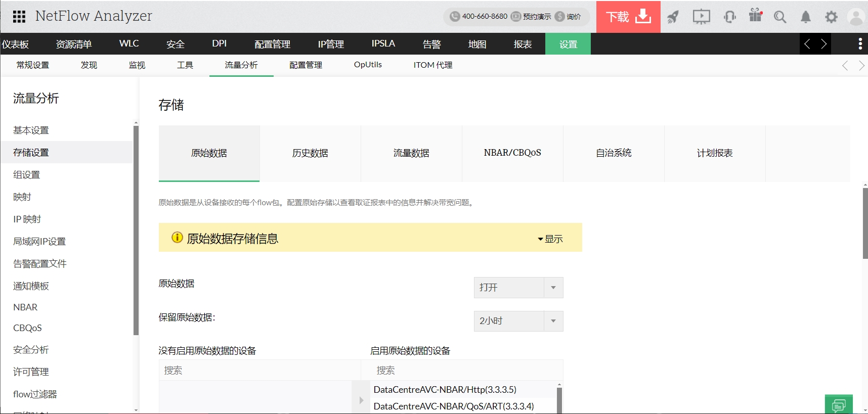The image size is (868, 414).
Task: Open the user profile avatar
Action: tap(856, 17)
